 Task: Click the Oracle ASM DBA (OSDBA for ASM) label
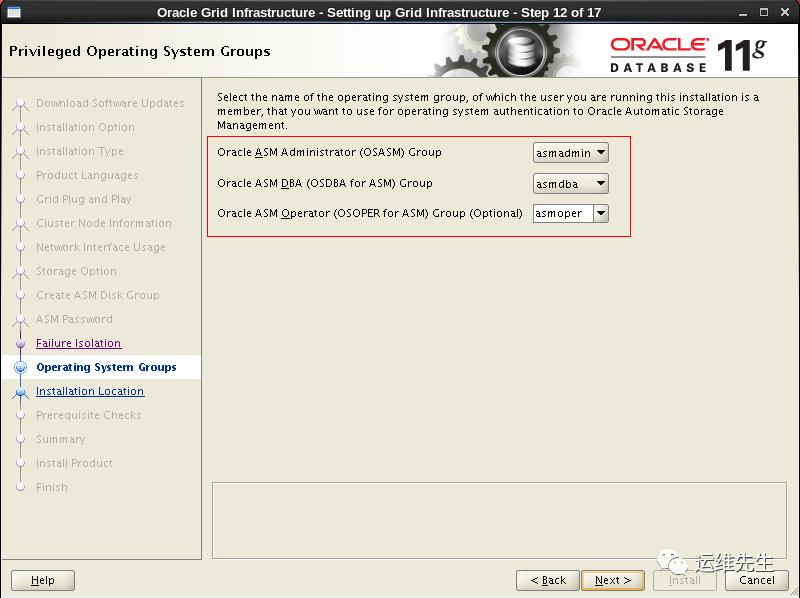(x=324, y=183)
